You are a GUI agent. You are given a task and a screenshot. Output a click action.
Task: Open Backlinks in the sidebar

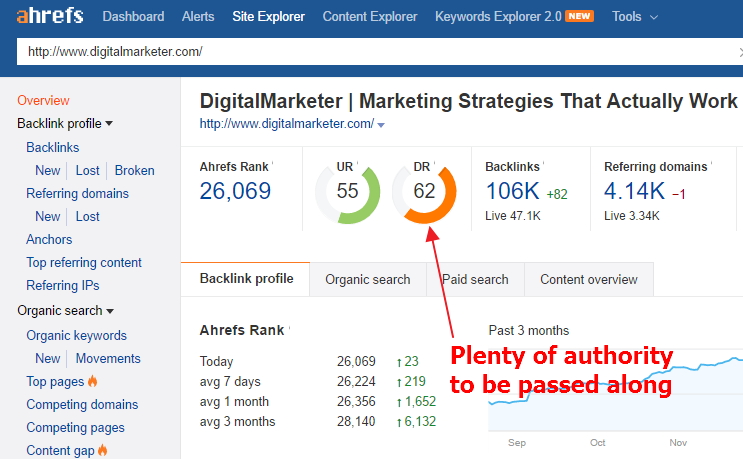click(x=53, y=147)
